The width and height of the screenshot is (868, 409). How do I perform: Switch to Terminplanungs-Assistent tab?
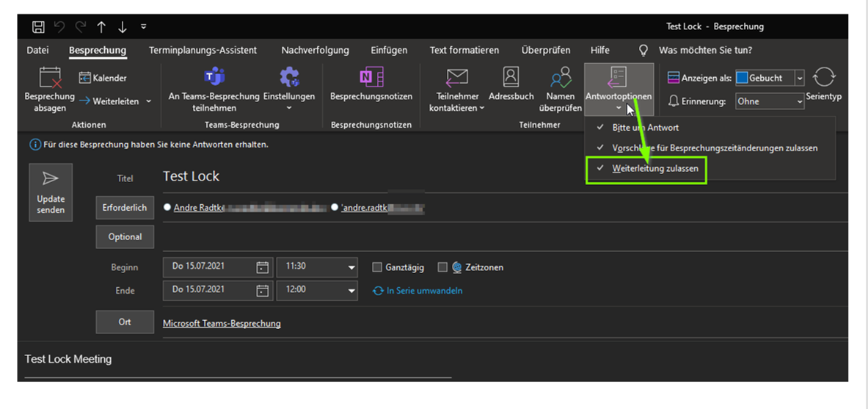(203, 51)
